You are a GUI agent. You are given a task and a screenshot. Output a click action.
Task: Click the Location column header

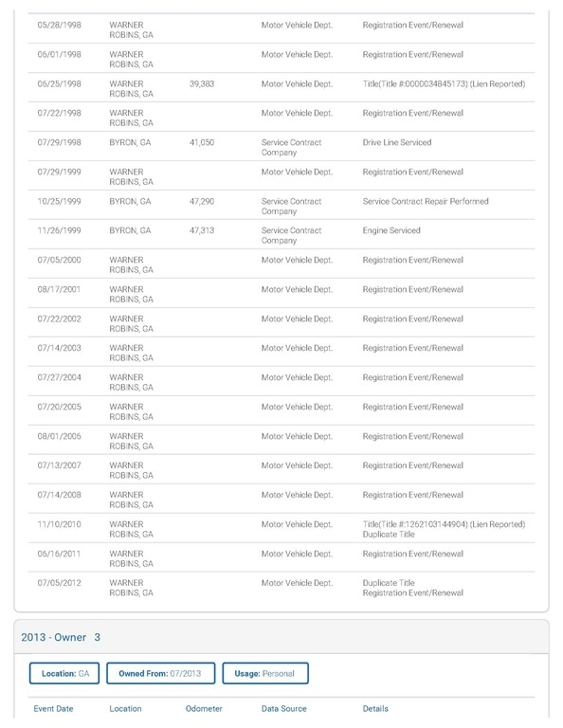[125, 708]
